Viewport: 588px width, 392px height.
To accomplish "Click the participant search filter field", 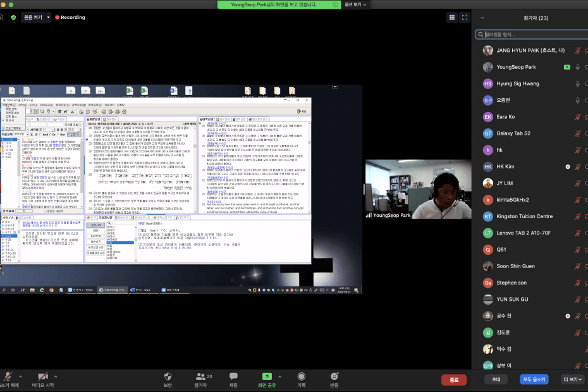I will click(x=531, y=35).
